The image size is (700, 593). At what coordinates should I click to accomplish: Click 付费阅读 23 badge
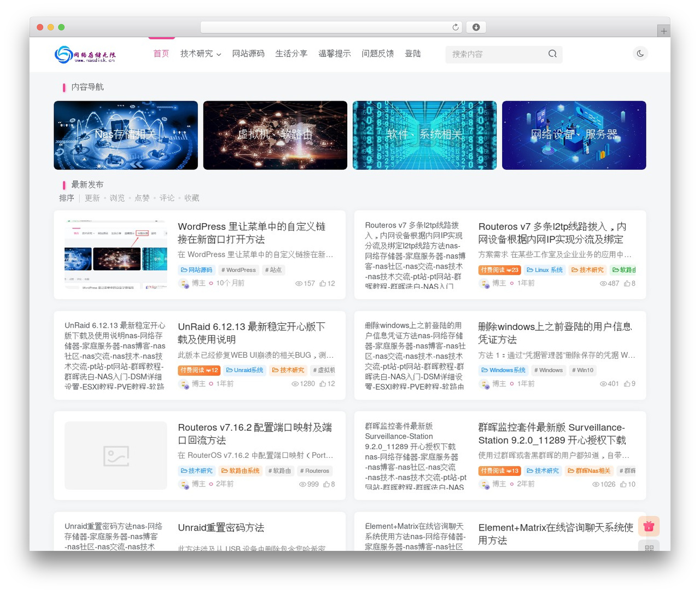pos(500,270)
